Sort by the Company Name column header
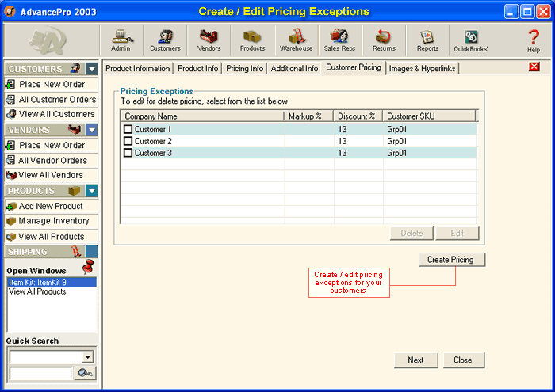Viewport: 555px width, 392px height. click(202, 116)
